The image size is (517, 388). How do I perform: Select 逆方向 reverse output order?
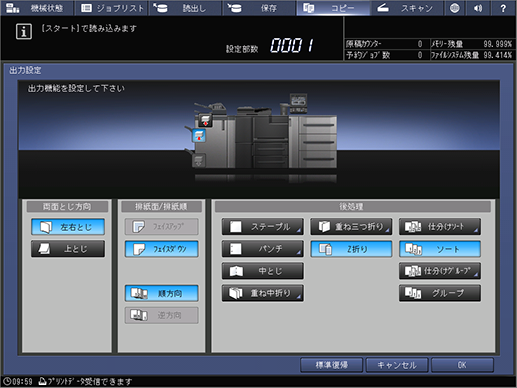point(162,315)
